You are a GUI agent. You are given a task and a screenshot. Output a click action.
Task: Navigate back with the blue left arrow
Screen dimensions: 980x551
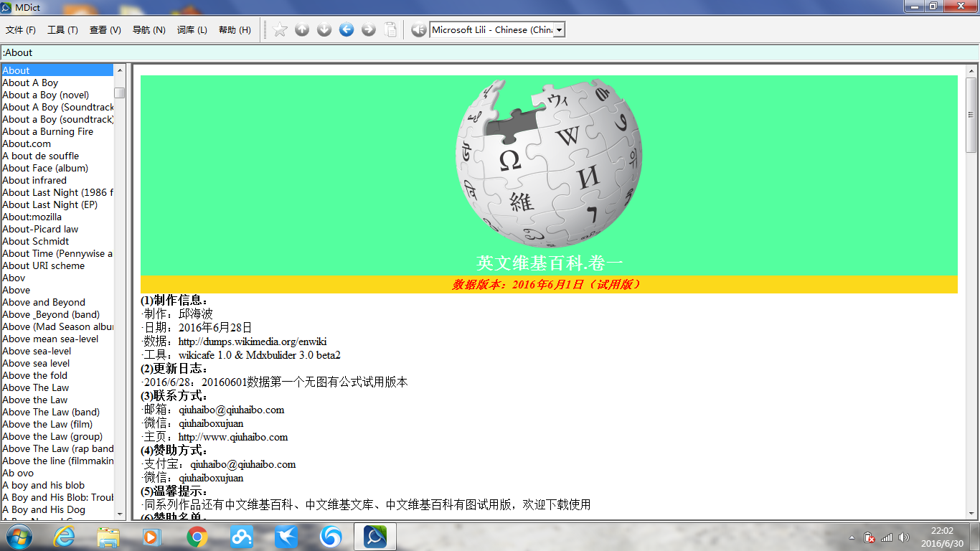pyautogui.click(x=347, y=29)
